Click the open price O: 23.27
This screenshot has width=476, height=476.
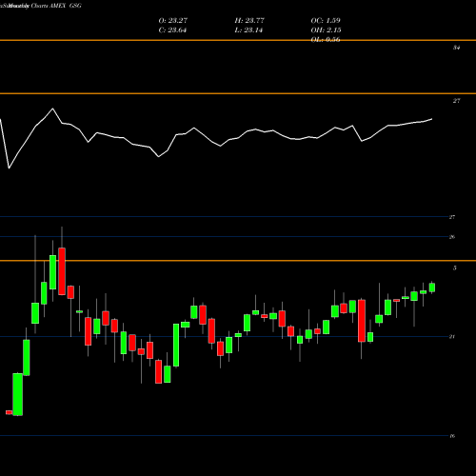[x=173, y=21]
